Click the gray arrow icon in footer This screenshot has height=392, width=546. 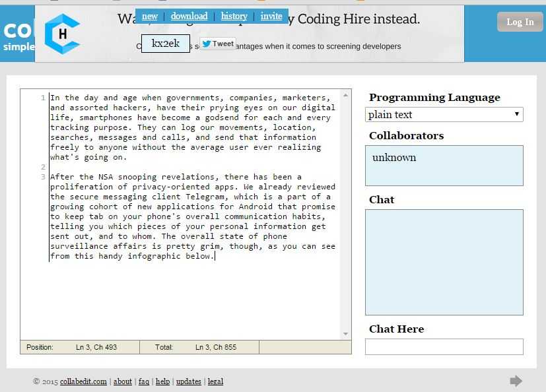pos(516,381)
